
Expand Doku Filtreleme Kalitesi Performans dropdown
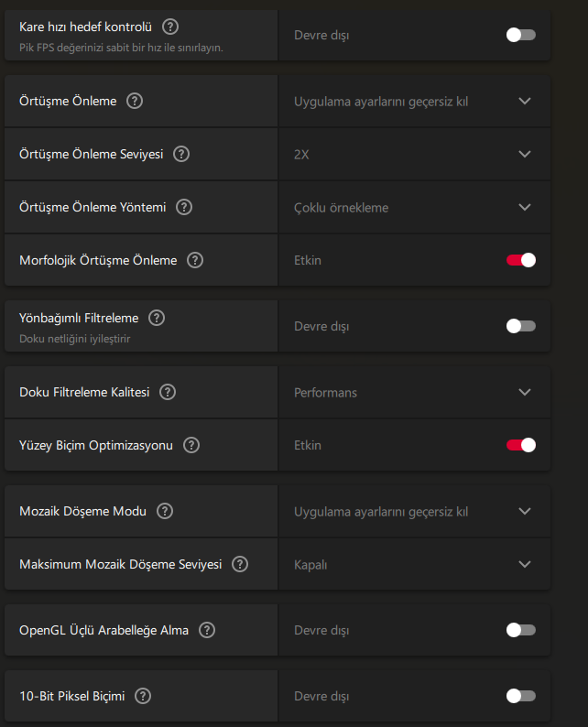click(414, 392)
